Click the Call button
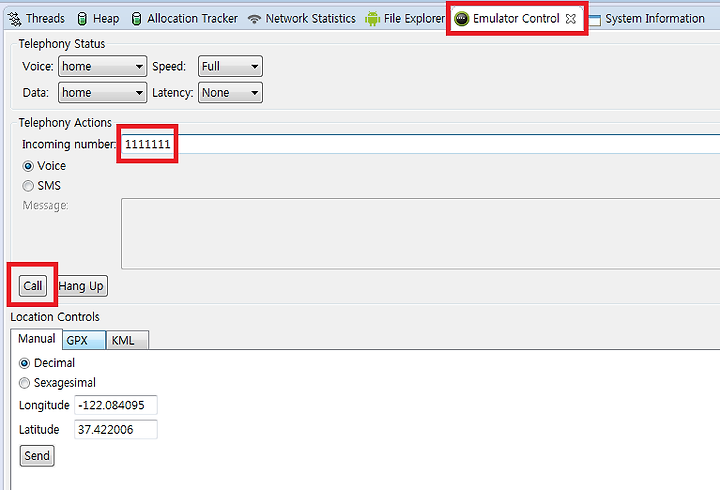 click(33, 286)
